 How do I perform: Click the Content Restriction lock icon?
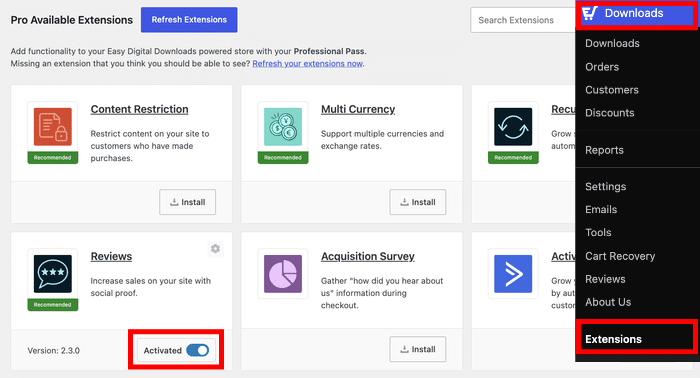tap(53, 127)
